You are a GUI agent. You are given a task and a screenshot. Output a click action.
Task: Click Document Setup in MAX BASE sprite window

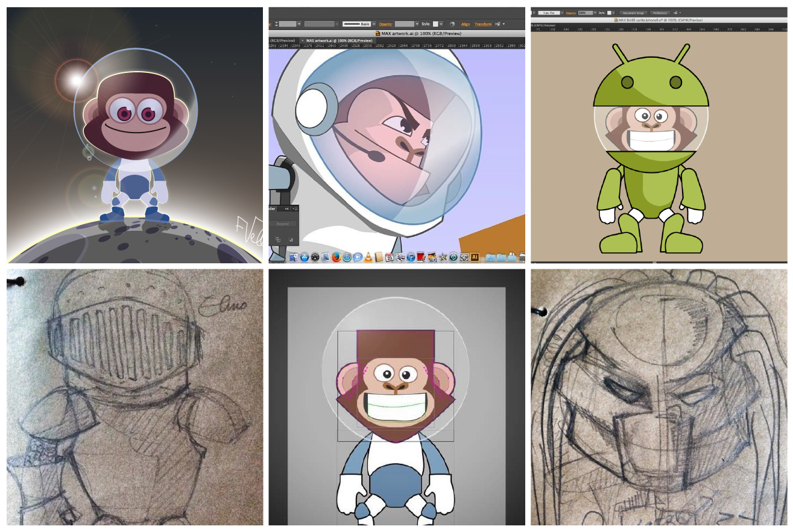tap(633, 13)
